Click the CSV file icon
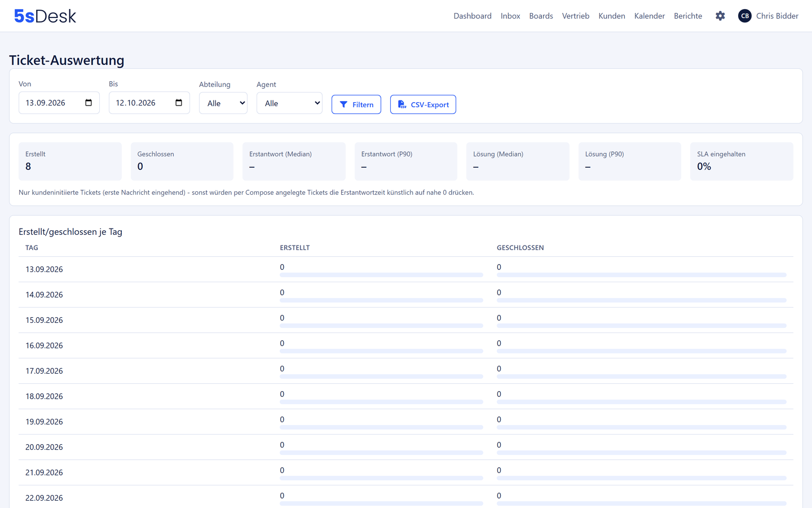This screenshot has width=812, height=508. click(x=402, y=104)
